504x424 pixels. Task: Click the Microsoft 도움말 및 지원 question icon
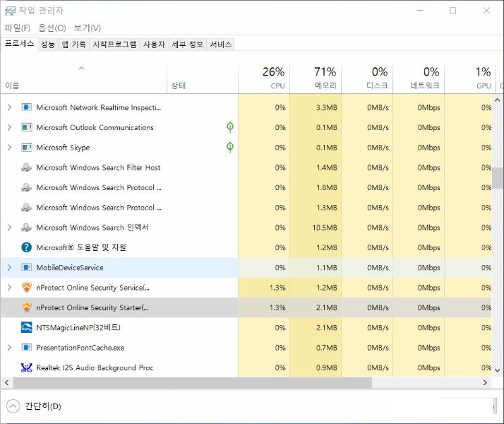[x=26, y=247]
